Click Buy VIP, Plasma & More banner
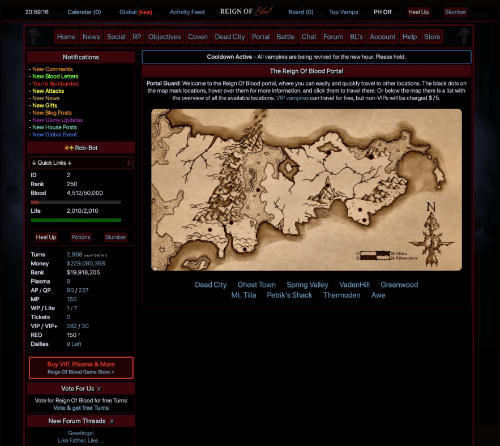Screen dimensions: 500x446 coord(81,368)
